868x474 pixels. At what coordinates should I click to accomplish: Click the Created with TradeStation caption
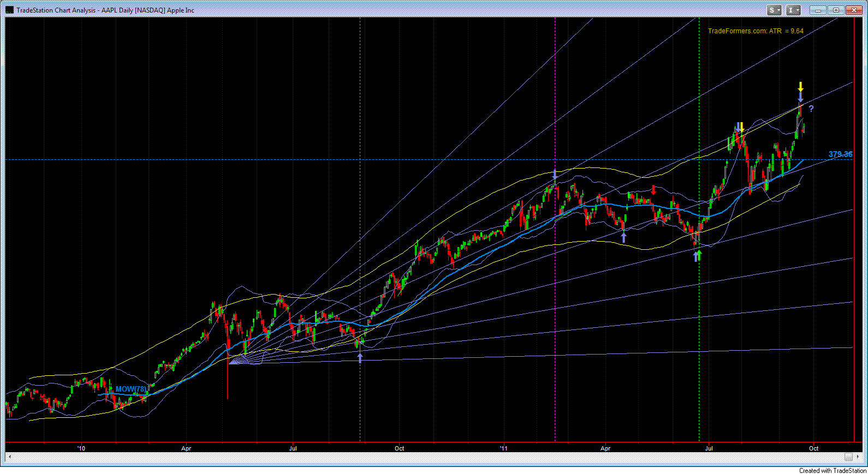(833, 470)
